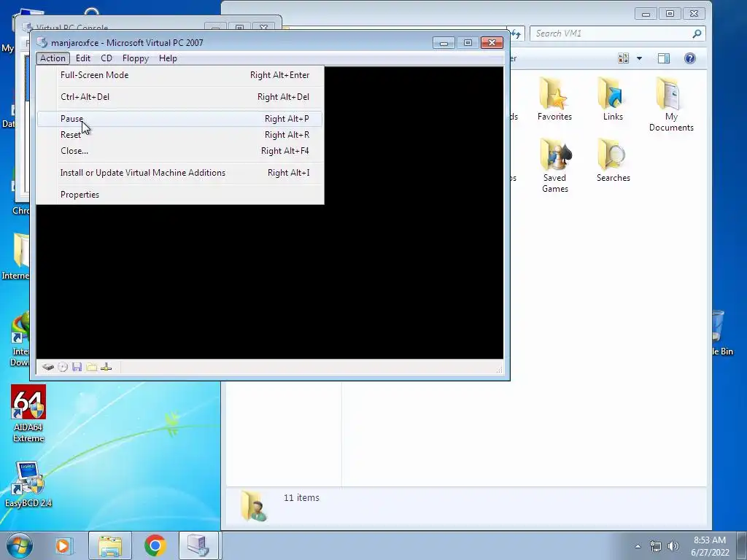Click the CD drive status bar icon
The image size is (747, 560).
click(63, 367)
